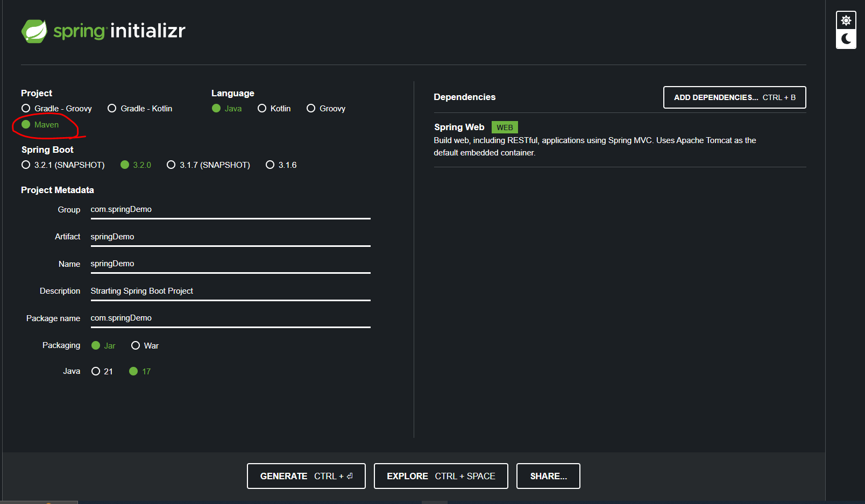865x504 pixels.
Task: Generate the project with GENERATE button
Action: (306, 476)
